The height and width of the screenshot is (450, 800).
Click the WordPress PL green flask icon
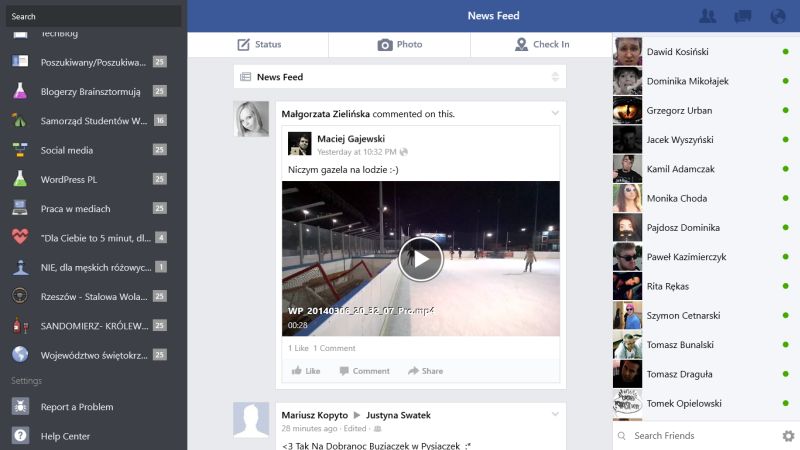point(20,179)
